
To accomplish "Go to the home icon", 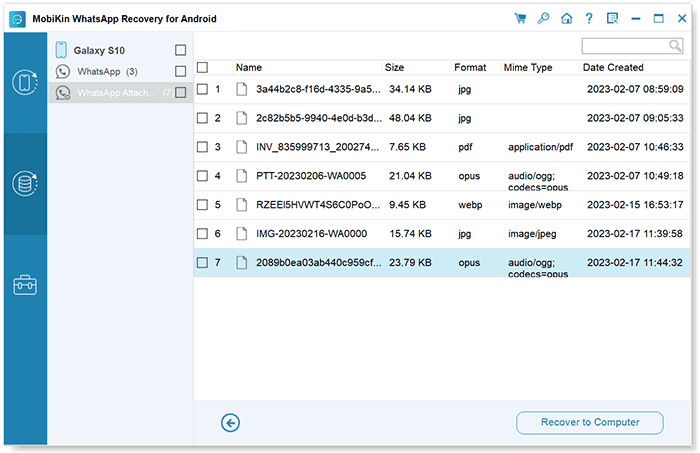I will point(567,19).
